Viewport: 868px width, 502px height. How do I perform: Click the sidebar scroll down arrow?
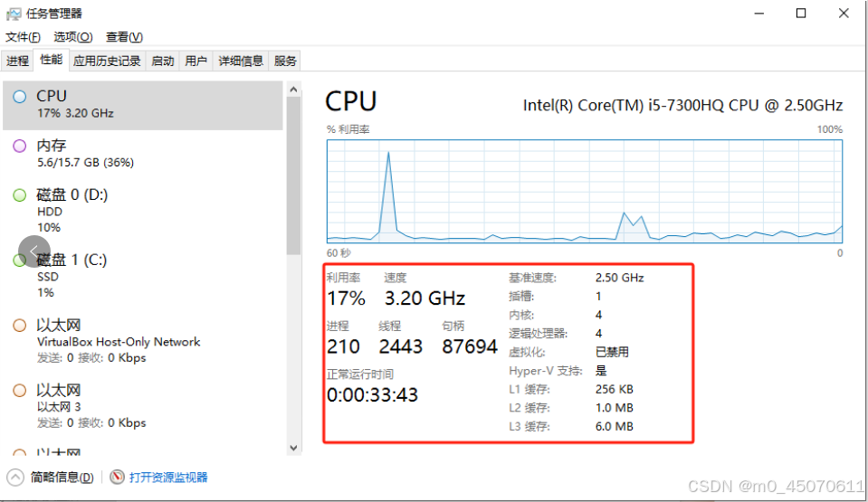click(x=293, y=448)
